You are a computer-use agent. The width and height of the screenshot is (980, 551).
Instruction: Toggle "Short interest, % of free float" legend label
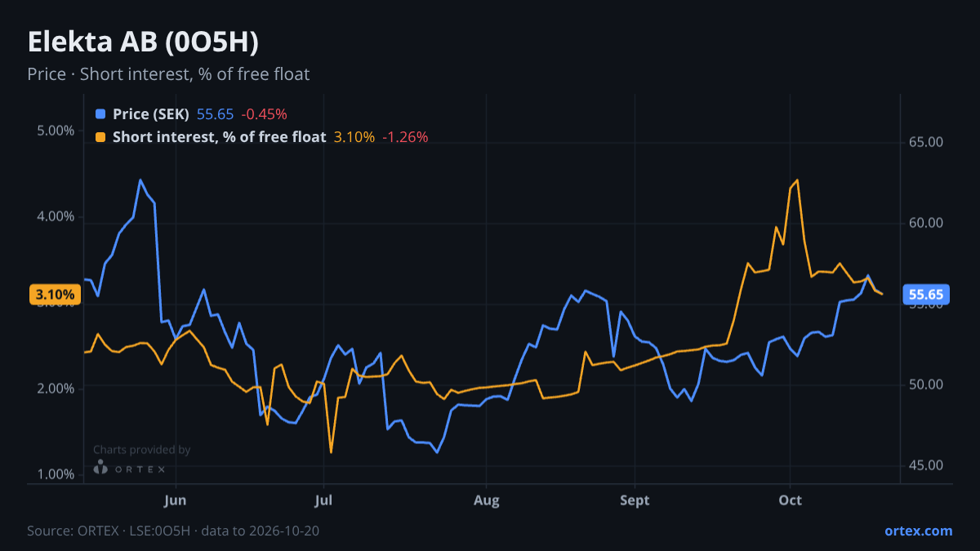219,137
